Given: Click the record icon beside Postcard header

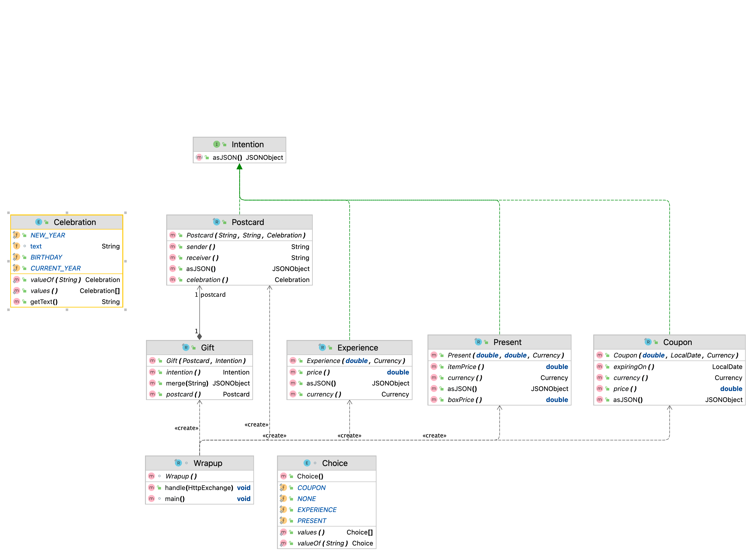Looking at the screenshot, I should pyautogui.click(x=216, y=222).
